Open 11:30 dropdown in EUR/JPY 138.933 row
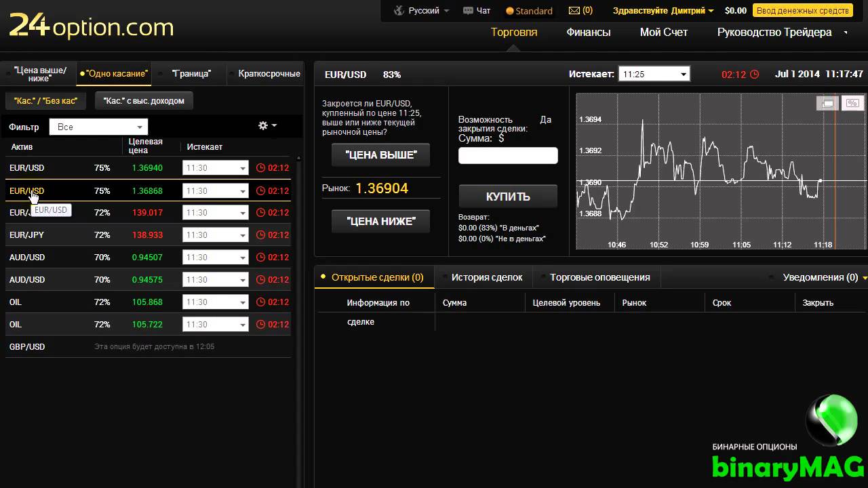 tap(216, 235)
